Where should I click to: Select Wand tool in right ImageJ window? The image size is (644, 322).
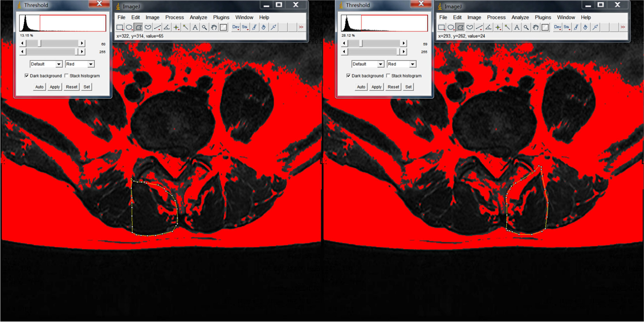(x=508, y=27)
